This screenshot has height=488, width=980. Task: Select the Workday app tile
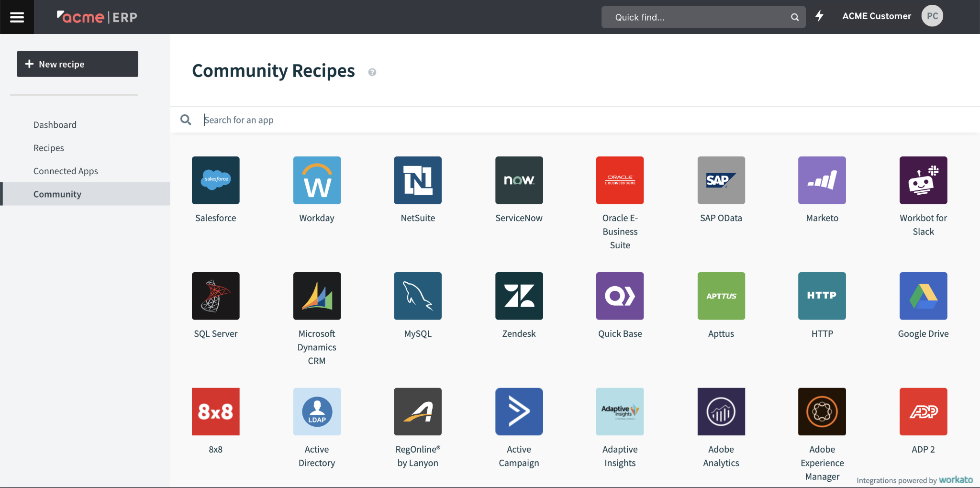click(x=317, y=180)
